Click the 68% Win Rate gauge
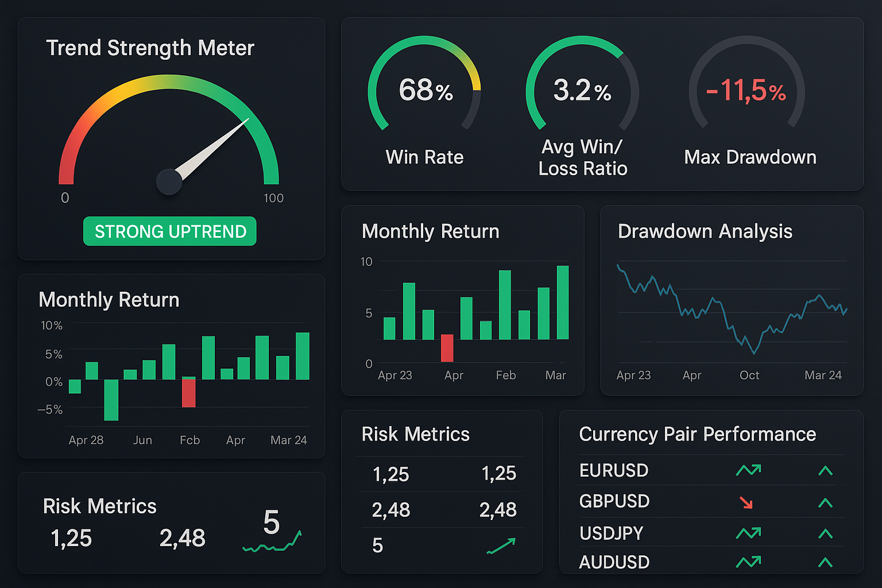The width and height of the screenshot is (882, 588). [x=425, y=90]
